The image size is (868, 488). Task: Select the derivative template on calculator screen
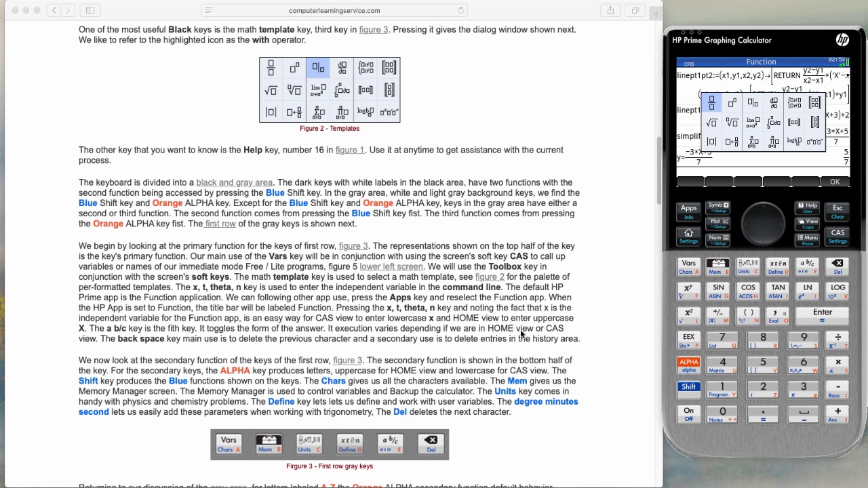click(x=774, y=103)
